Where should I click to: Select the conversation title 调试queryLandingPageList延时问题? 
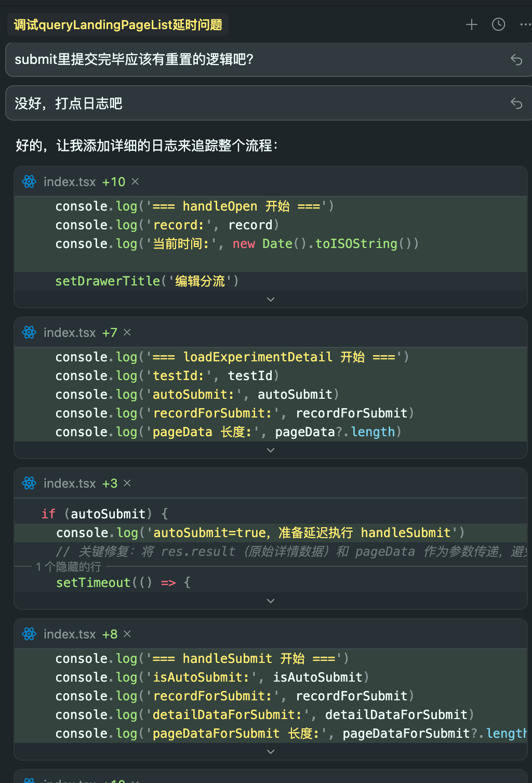(x=118, y=24)
